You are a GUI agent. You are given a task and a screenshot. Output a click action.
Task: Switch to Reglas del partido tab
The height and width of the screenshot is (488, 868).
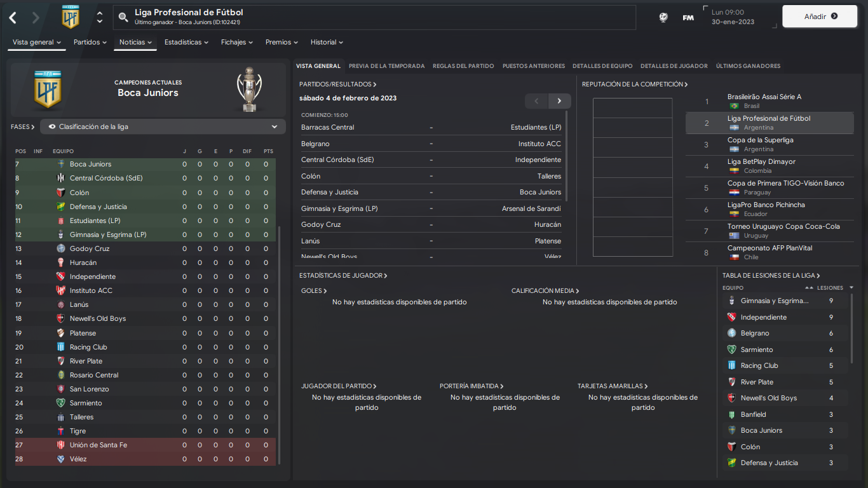tap(463, 66)
